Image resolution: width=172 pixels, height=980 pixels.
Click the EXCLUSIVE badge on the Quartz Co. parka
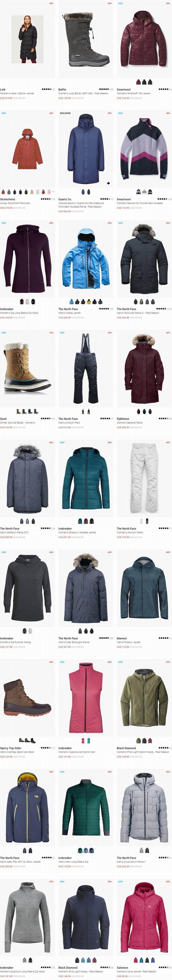coord(65,113)
